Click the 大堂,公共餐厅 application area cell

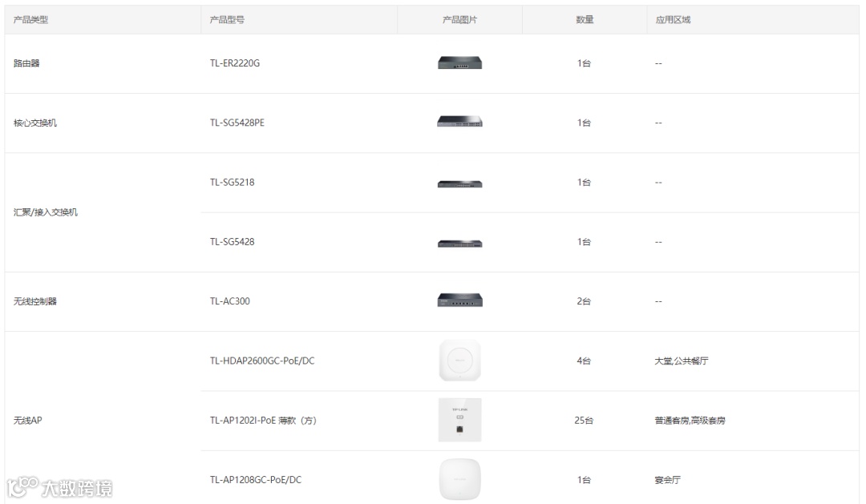click(x=682, y=361)
